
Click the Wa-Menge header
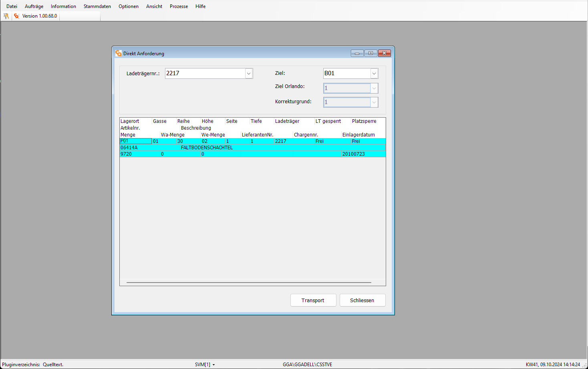173,135
